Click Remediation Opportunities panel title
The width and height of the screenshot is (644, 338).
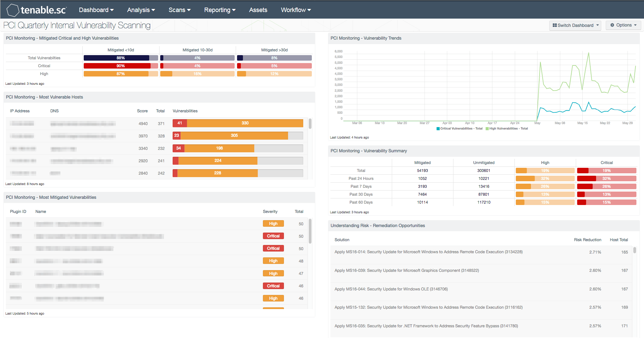(x=378, y=226)
